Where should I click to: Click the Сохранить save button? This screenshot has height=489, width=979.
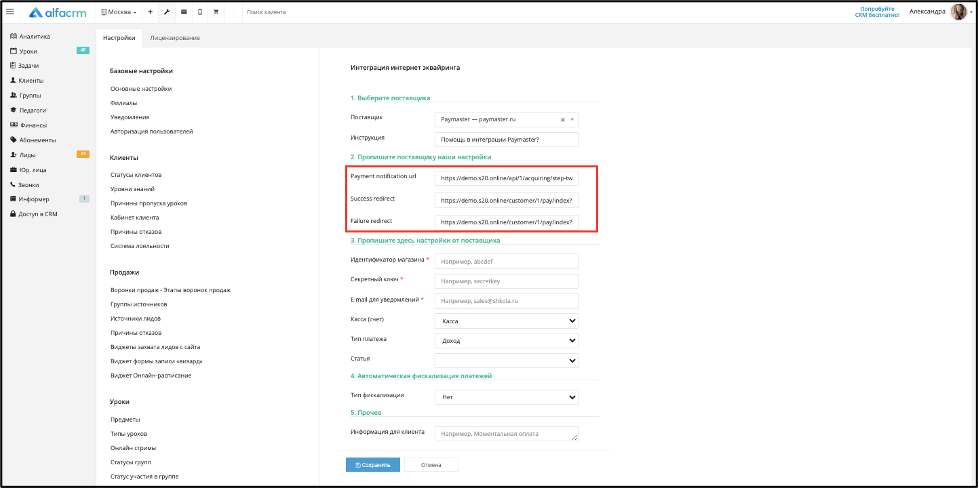tap(373, 465)
